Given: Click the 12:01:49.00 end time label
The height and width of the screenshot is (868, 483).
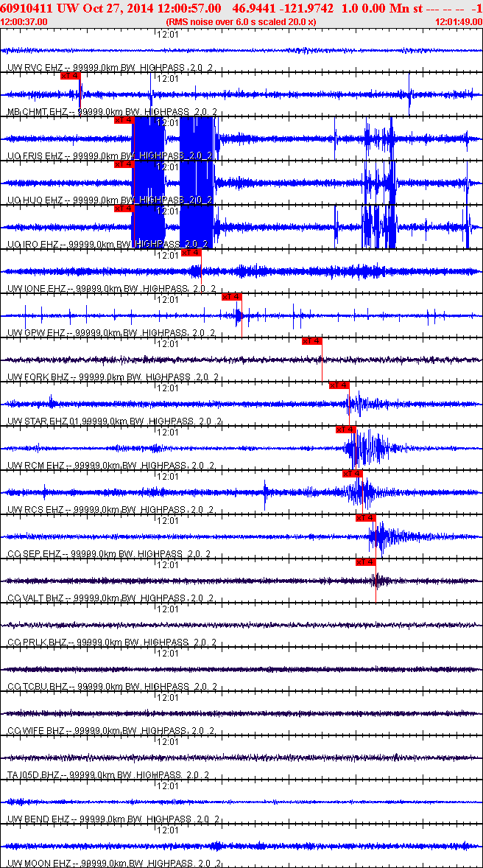Looking at the screenshot, I should [x=459, y=21].
